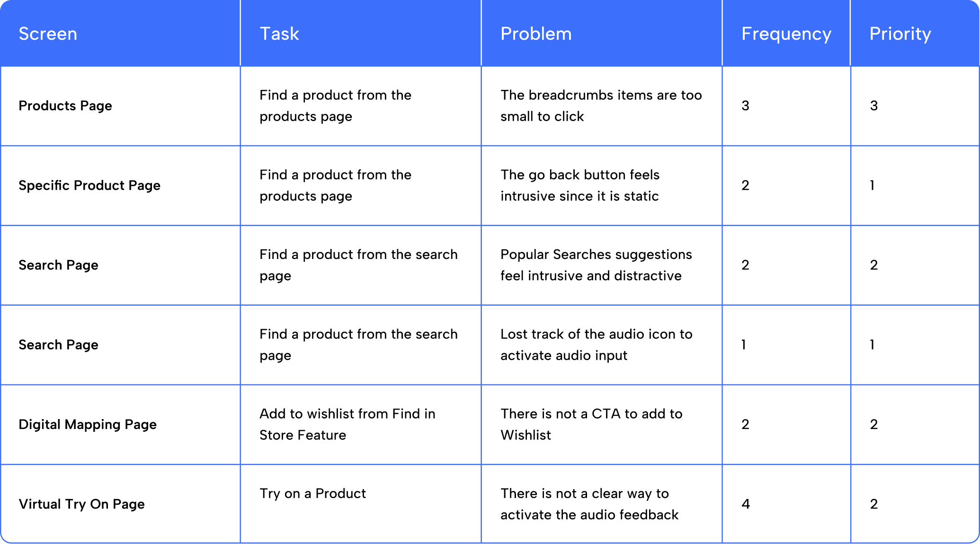This screenshot has height=544, width=980.
Task: Click the Frequency column header
Action: (786, 34)
